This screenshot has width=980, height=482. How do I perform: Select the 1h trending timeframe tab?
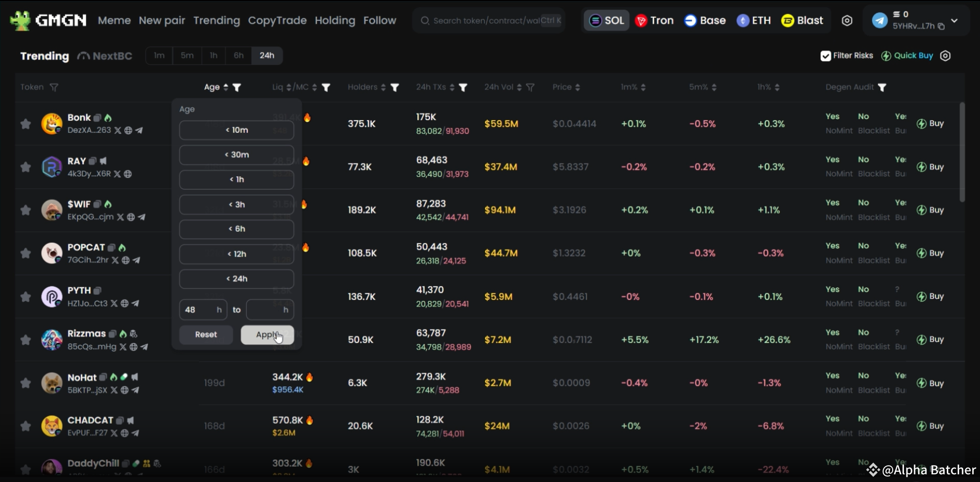213,56
